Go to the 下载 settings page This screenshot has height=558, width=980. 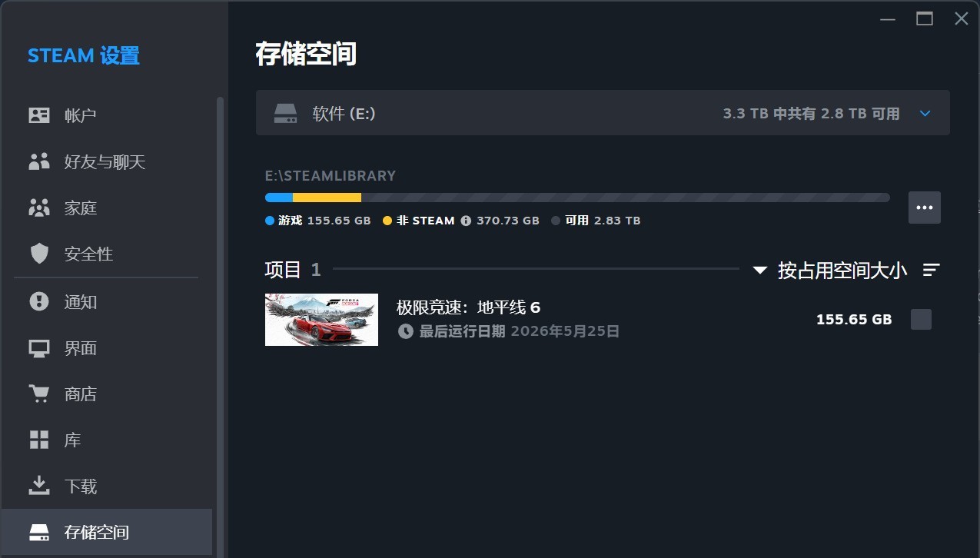[106, 486]
